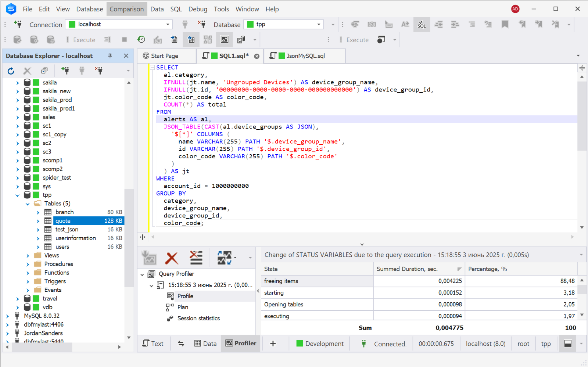Viewport: 588px width, 367px height.
Task: Toggle the Query Profiler mode button
Action: [x=225, y=39]
